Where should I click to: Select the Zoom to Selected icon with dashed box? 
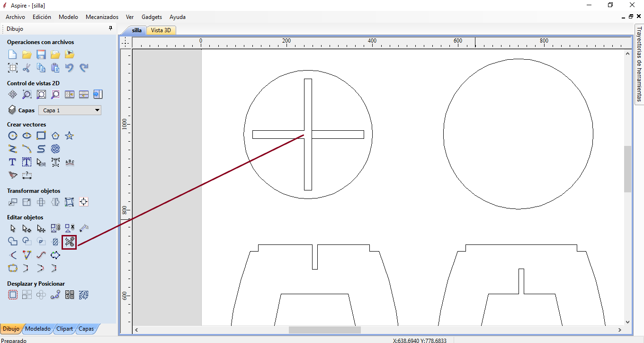click(x=55, y=94)
